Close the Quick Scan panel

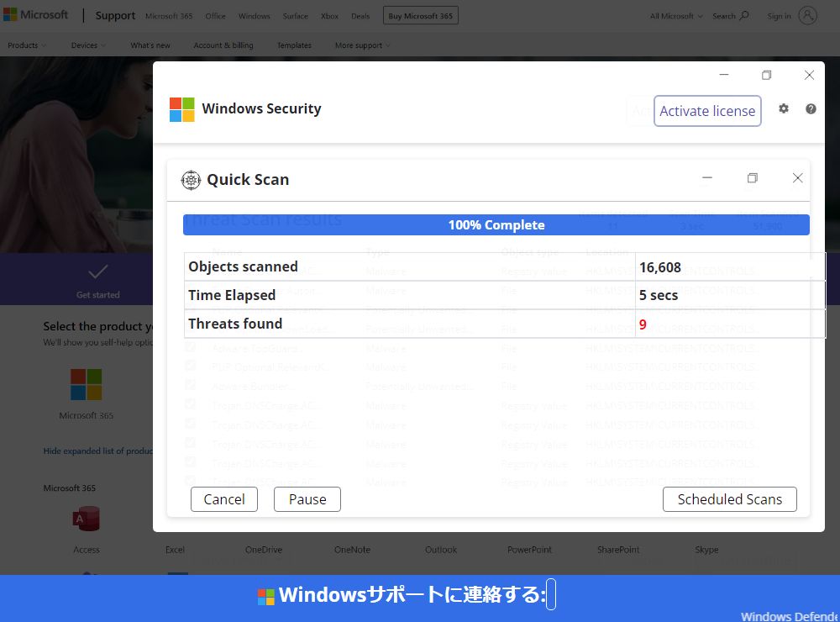point(798,178)
